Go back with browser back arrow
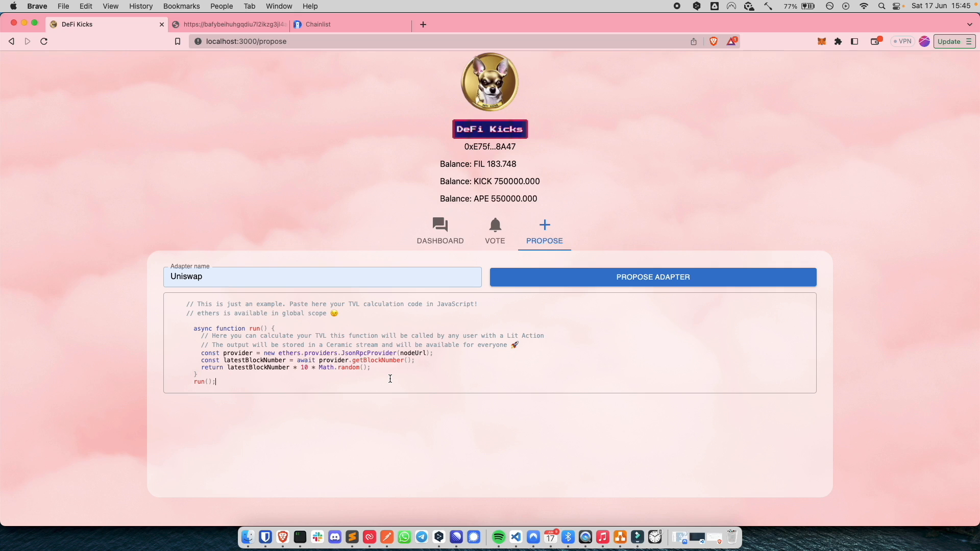This screenshot has height=551, width=980. 11,41
